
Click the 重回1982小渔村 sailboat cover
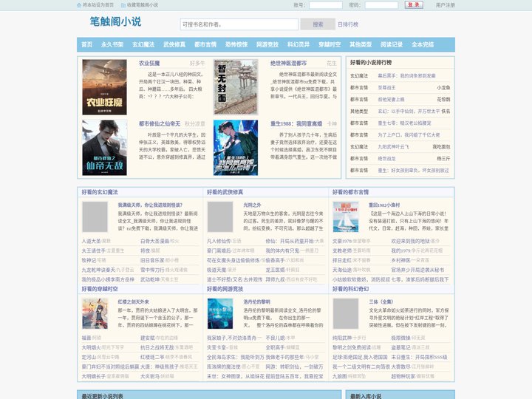(x=346, y=216)
